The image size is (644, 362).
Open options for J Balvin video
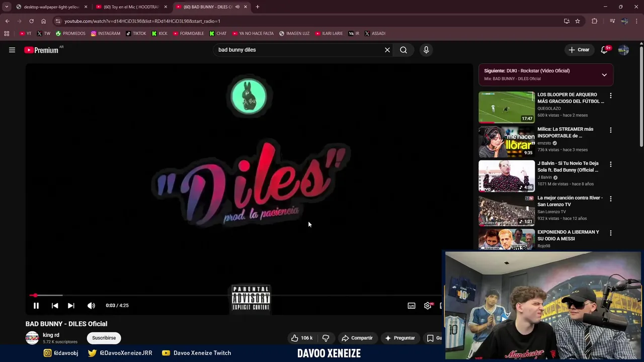click(x=611, y=164)
